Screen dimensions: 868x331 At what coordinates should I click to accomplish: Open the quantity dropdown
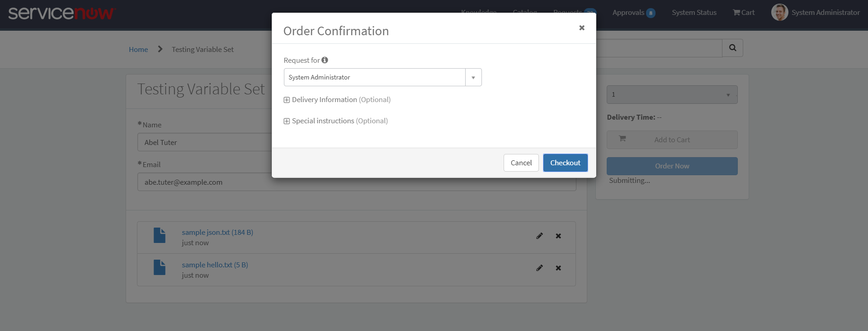tap(672, 94)
